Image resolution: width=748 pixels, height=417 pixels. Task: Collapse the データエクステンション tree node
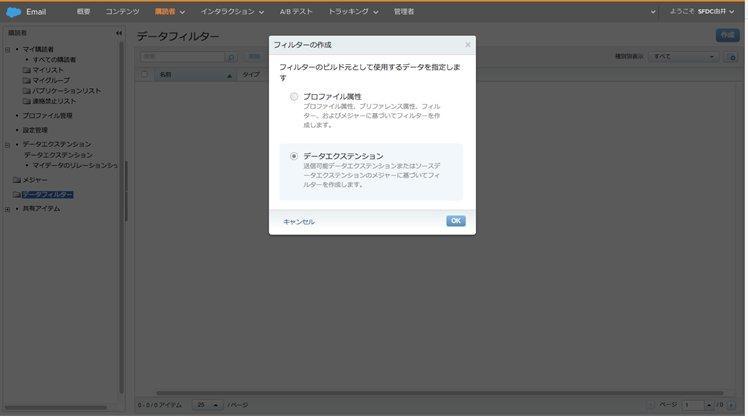[8, 145]
